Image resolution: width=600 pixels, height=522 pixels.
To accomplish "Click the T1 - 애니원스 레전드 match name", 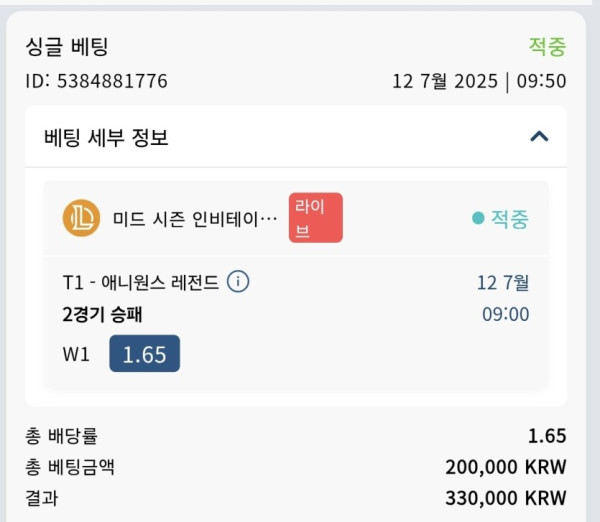I will (x=141, y=283).
